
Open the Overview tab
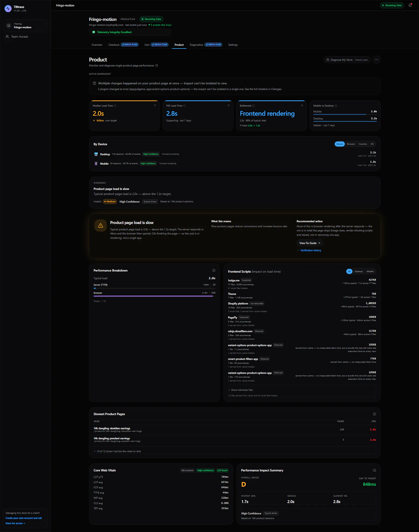pyautogui.click(x=97, y=45)
